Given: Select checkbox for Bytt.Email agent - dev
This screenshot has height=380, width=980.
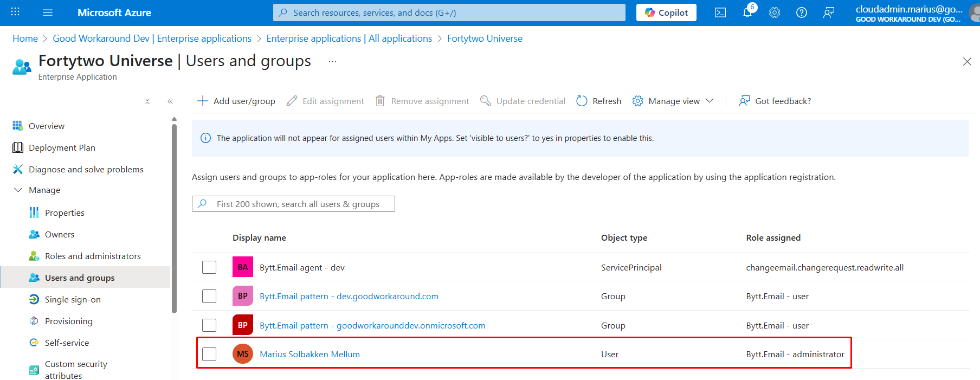Looking at the screenshot, I should click(209, 267).
